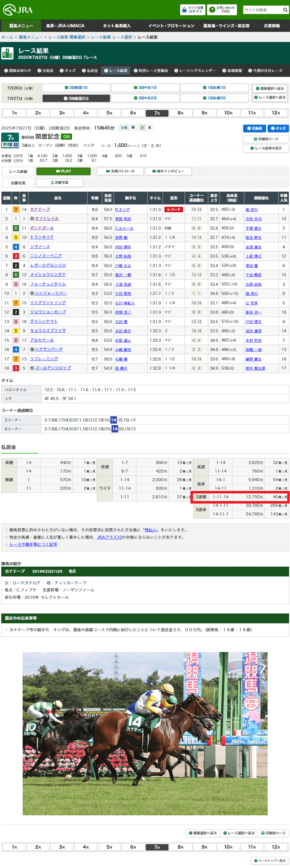
Task: Open jockey C.ルメール link
Action: tap(124, 228)
